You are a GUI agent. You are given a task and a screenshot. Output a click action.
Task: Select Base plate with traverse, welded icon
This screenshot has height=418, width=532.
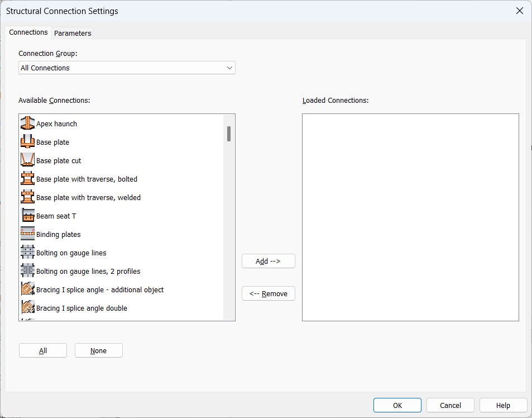(x=27, y=197)
